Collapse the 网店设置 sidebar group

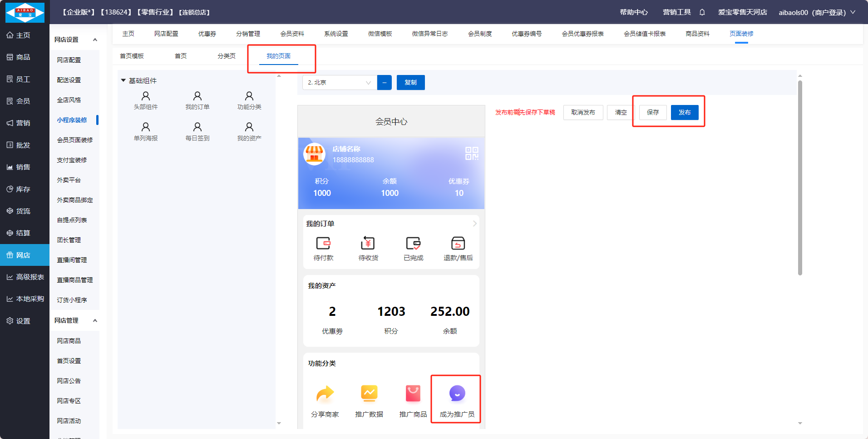point(95,40)
